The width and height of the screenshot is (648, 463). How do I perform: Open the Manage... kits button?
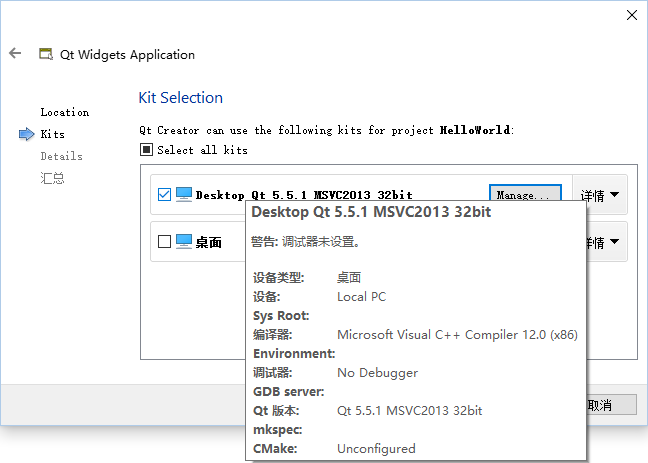pyautogui.click(x=525, y=193)
